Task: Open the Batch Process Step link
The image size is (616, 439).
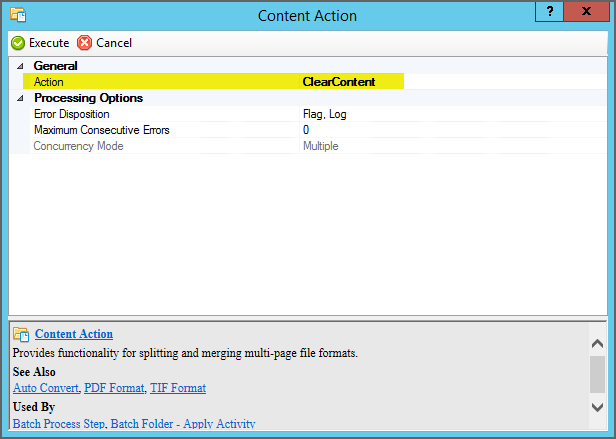Action: 58,424
